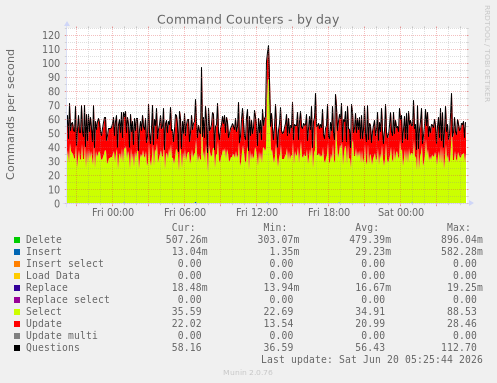The image size is (497, 383).
Task: Click the Questions min value 36.59
Action: pos(278,347)
